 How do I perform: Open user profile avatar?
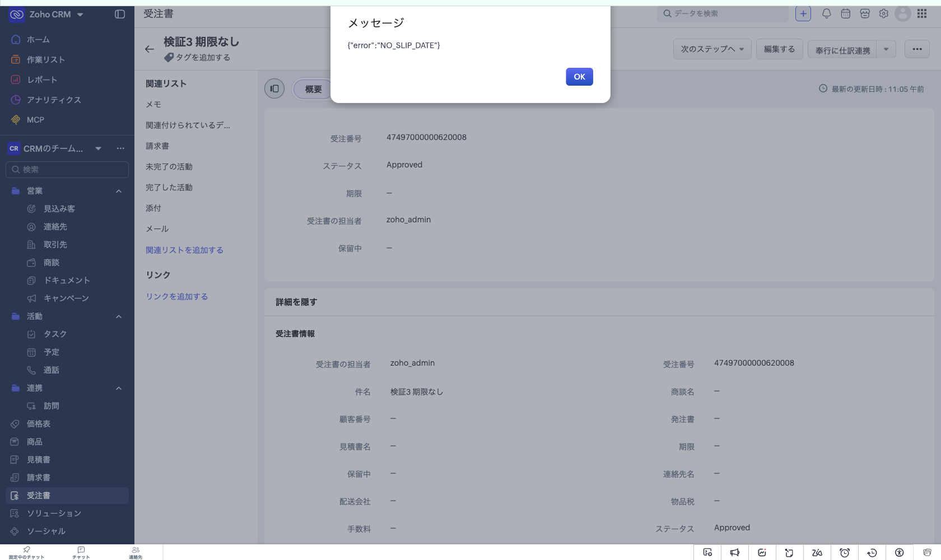pyautogui.click(x=903, y=14)
